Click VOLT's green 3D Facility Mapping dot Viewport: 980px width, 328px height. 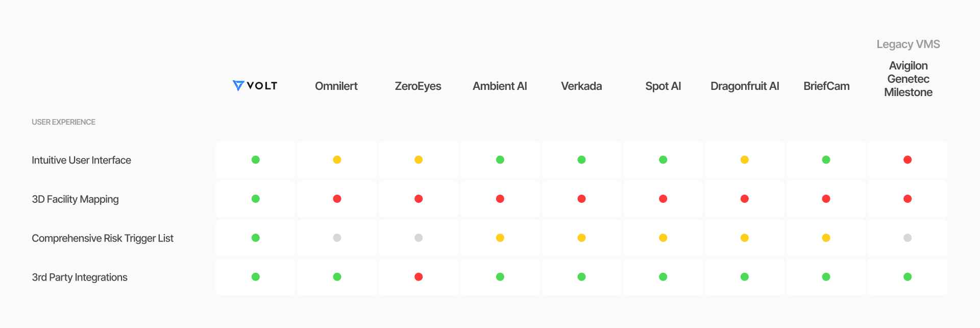[x=256, y=199]
